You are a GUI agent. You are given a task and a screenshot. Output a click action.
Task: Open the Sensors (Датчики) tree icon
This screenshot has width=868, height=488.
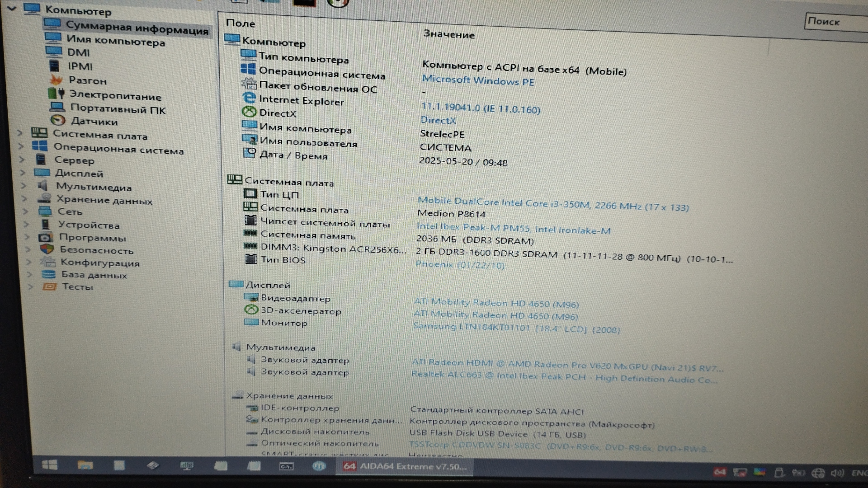tap(58, 120)
